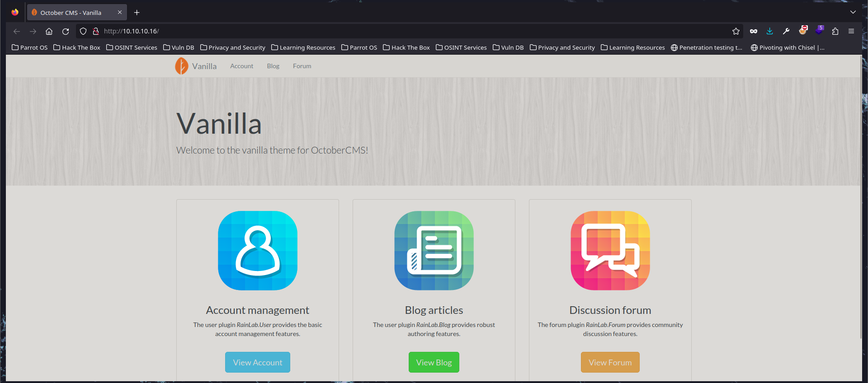Close the October CMS - Vanilla tab

pos(120,13)
